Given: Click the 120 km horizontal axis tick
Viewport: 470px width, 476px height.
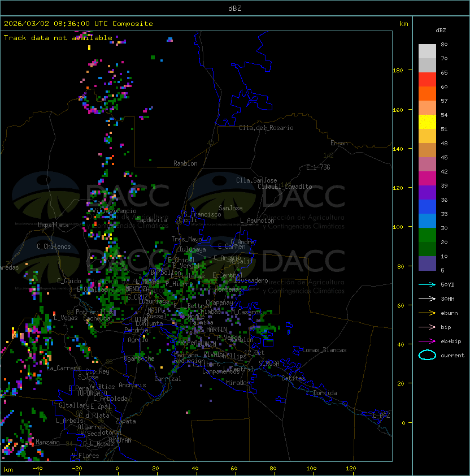Looking at the screenshot, I should click(351, 469).
